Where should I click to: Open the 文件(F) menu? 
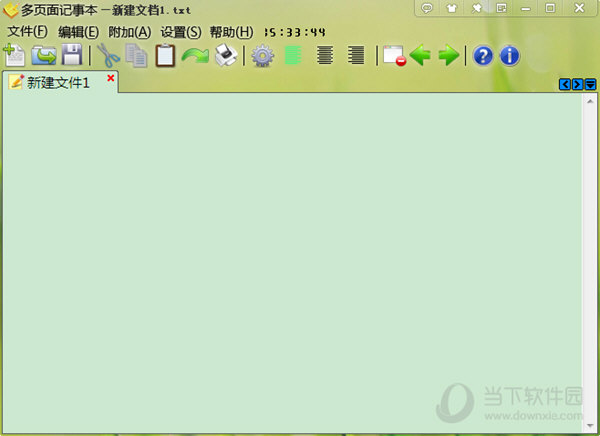click(x=28, y=32)
